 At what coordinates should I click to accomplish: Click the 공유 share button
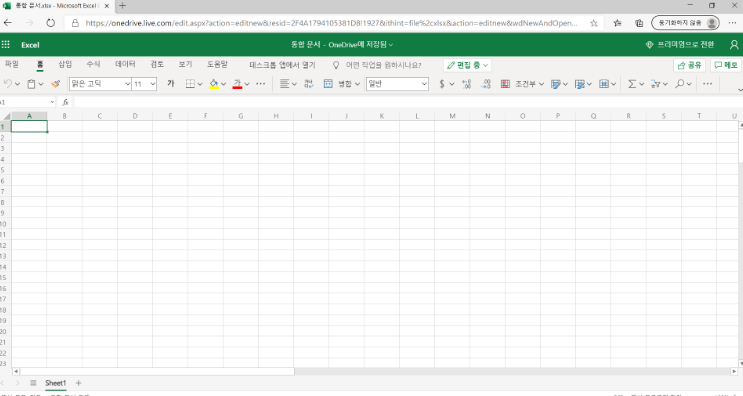(x=689, y=65)
